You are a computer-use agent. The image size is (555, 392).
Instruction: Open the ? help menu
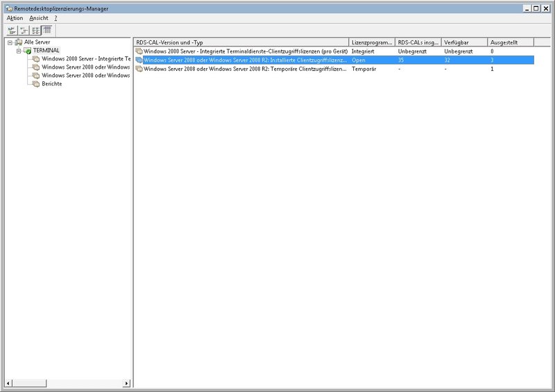pos(55,18)
